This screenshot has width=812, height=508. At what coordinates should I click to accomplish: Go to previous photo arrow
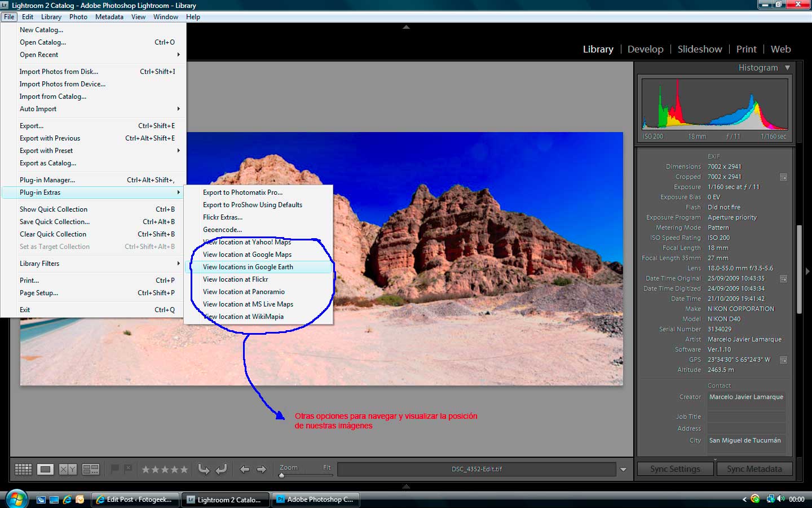[245, 469]
